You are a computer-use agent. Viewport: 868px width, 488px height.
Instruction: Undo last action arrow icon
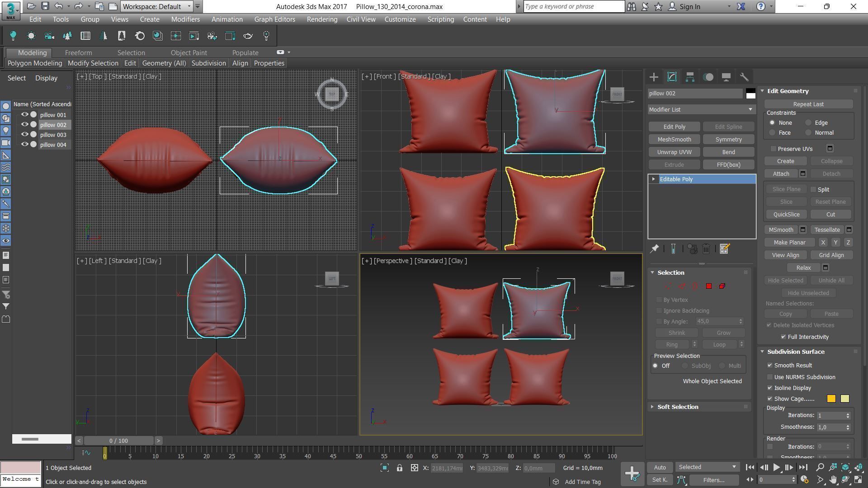pos(58,6)
